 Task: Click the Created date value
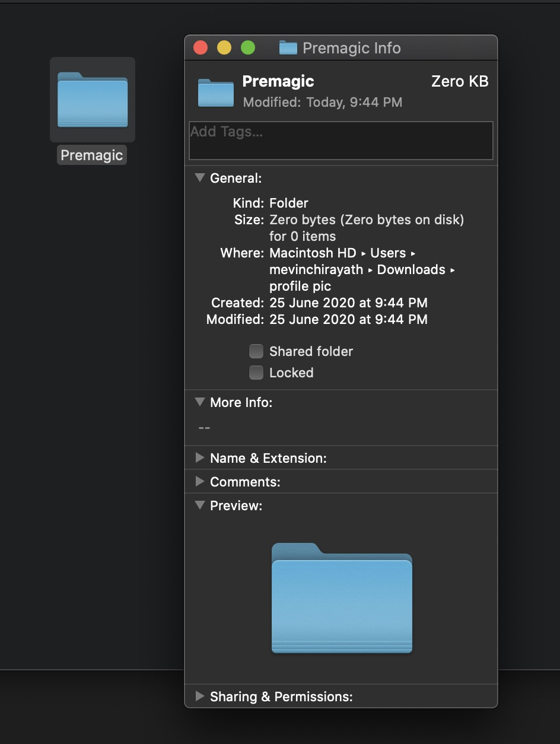(348, 303)
